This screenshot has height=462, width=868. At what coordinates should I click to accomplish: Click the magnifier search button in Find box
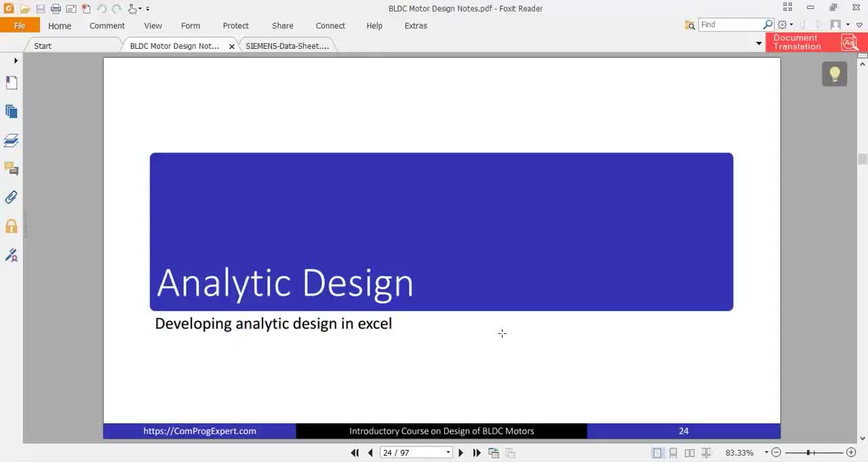point(768,24)
